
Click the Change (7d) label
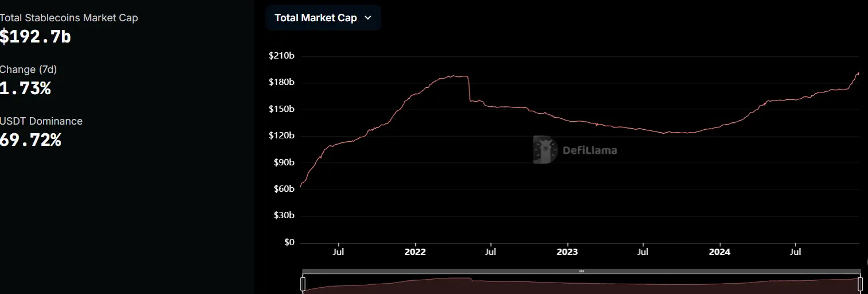(x=29, y=69)
